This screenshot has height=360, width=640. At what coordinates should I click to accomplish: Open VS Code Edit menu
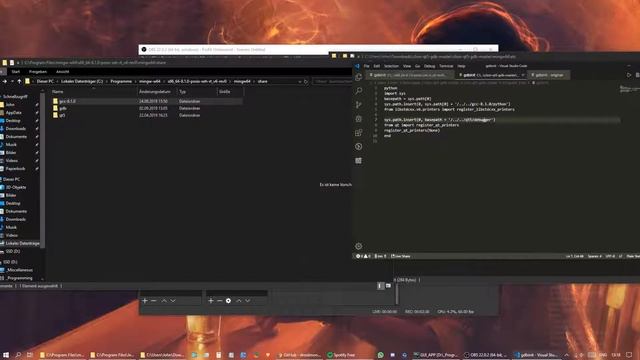(x=376, y=66)
